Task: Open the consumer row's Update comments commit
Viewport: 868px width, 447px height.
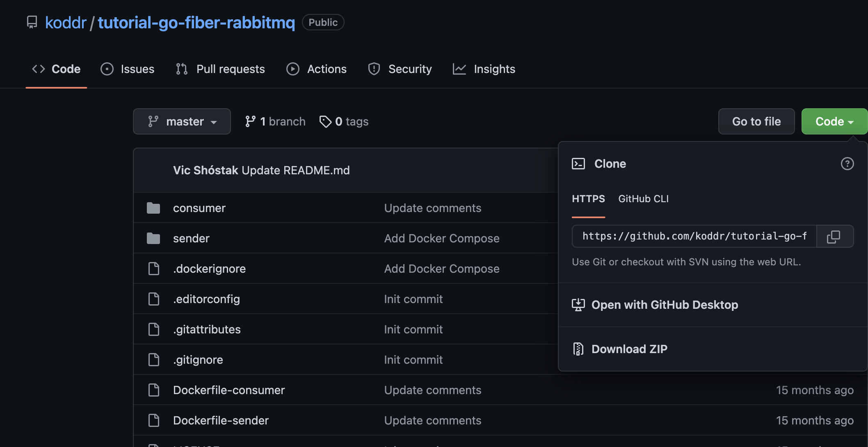Action: click(433, 208)
